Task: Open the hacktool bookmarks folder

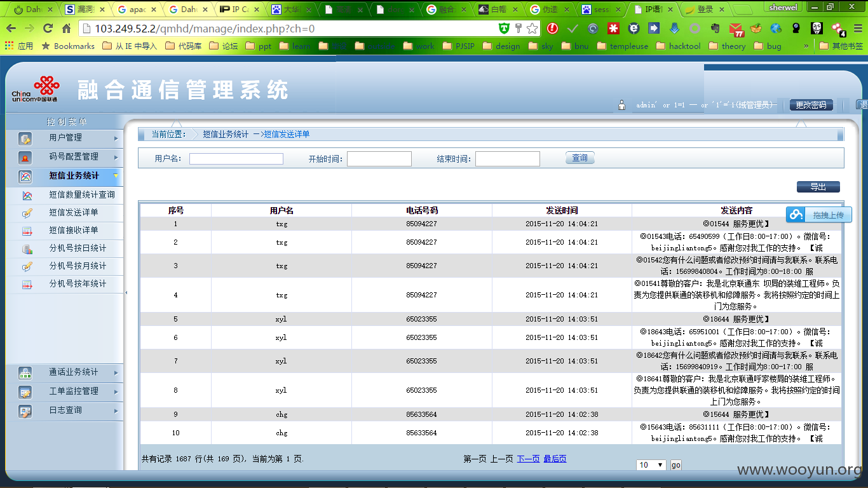Action: [678, 46]
